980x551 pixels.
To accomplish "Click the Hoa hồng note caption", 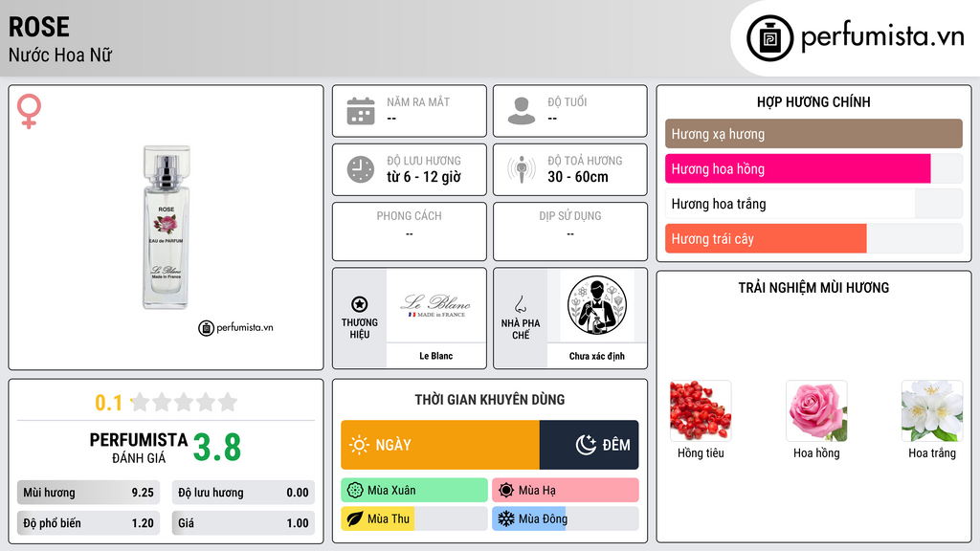I will click(x=816, y=452).
